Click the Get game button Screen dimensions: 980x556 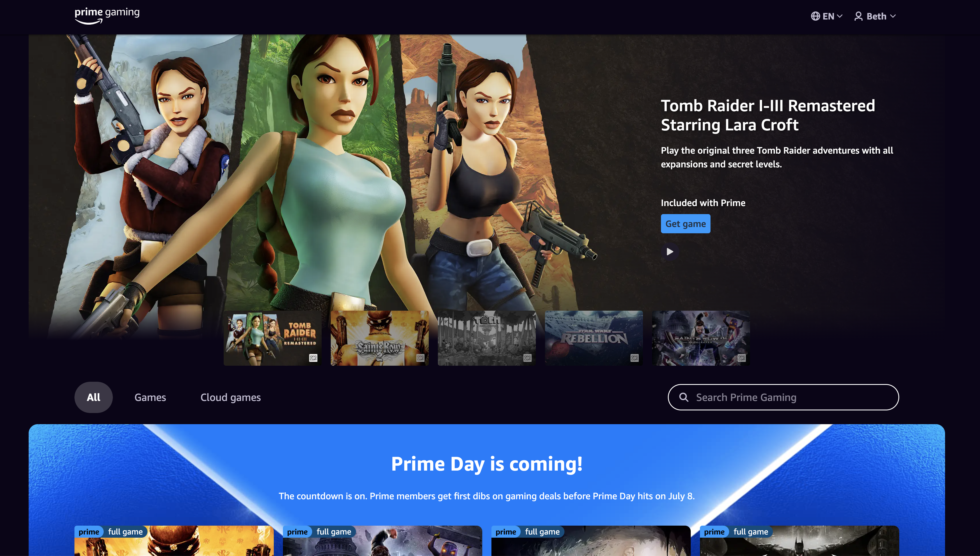click(x=686, y=224)
